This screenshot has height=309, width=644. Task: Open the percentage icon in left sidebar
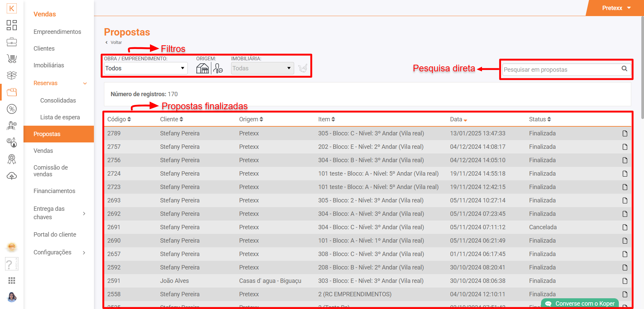coord(12,109)
